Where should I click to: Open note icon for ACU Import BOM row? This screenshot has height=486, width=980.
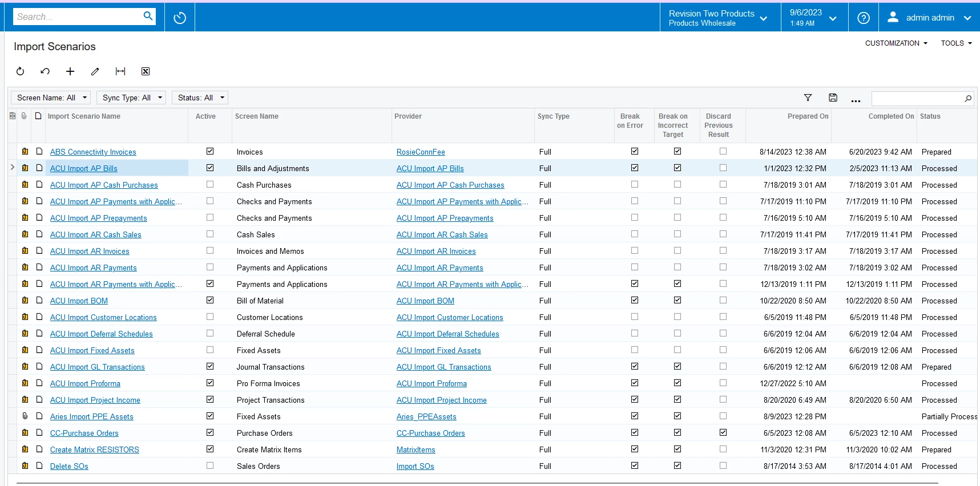[39, 300]
